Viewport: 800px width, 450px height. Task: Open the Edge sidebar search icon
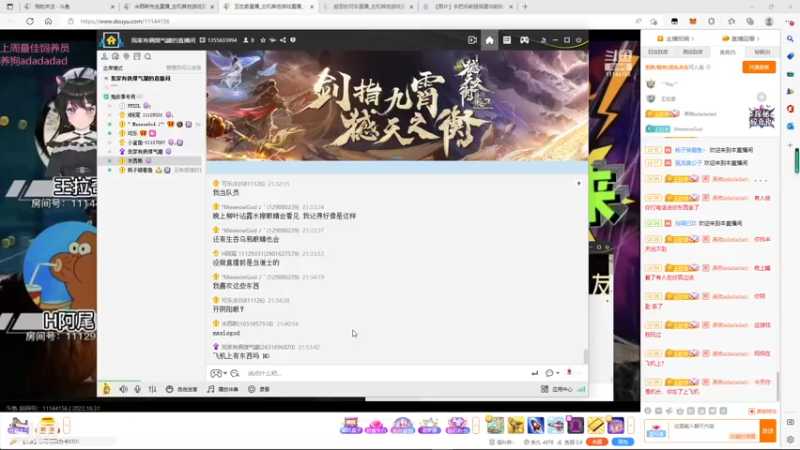(x=790, y=39)
